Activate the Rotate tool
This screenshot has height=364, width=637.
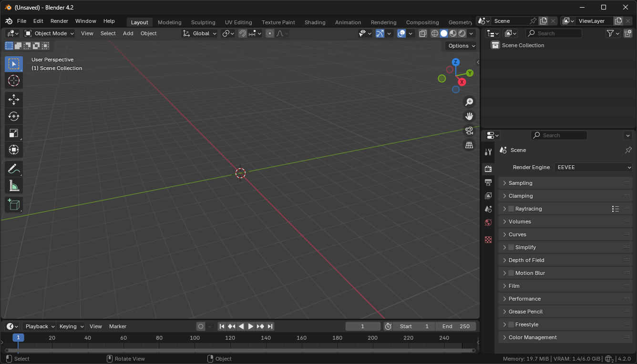coord(14,116)
